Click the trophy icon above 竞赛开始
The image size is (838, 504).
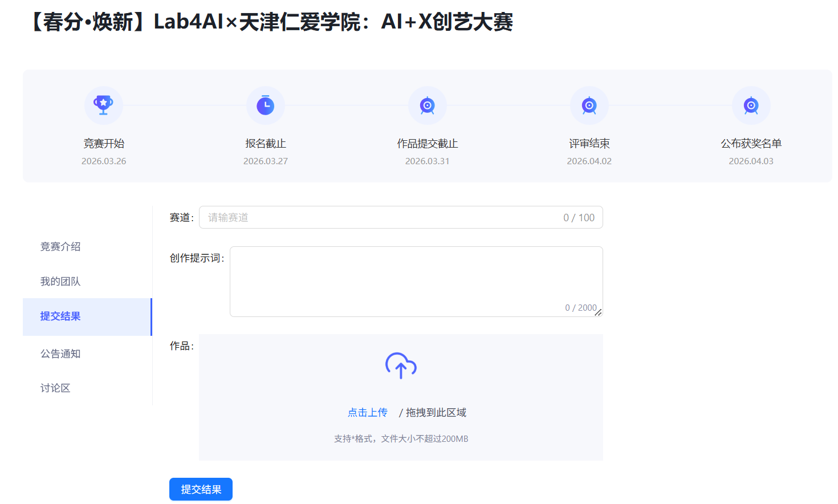103,105
